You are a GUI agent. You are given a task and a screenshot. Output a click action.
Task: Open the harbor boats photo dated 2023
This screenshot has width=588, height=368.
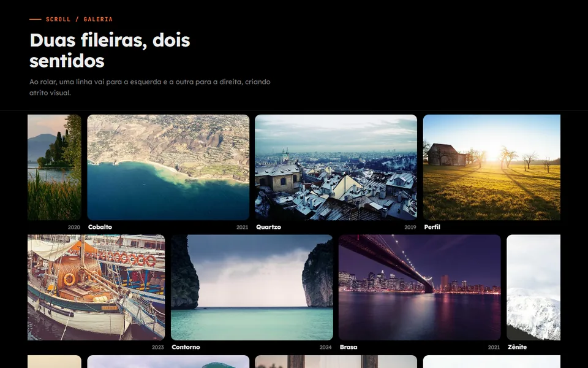pyautogui.click(x=96, y=288)
